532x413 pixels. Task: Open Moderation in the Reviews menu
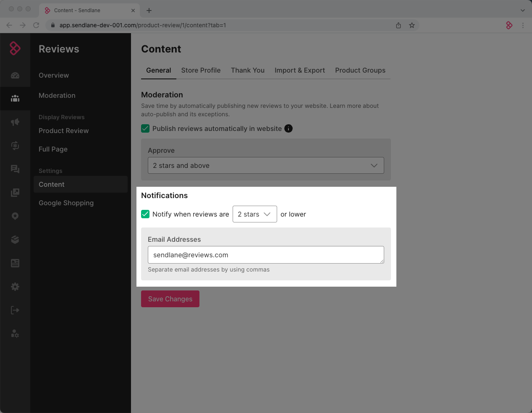tap(57, 95)
